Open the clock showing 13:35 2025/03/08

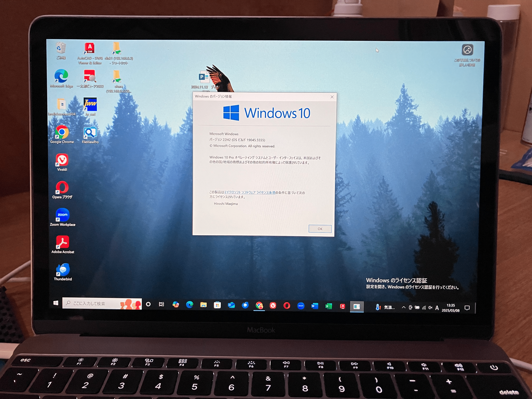(x=451, y=308)
